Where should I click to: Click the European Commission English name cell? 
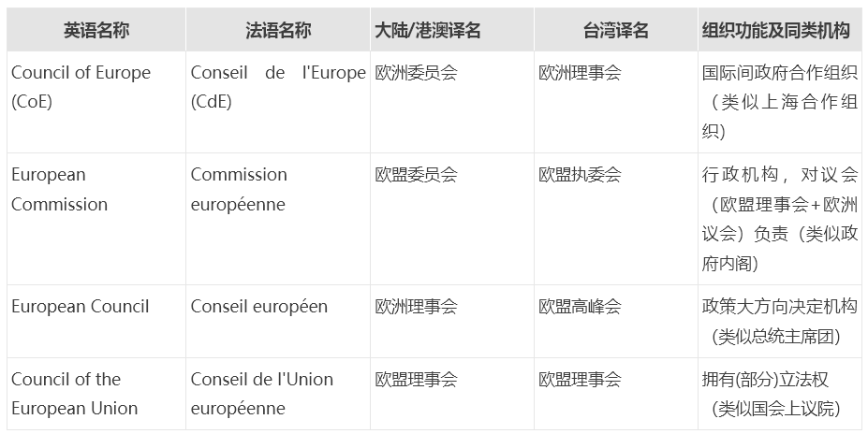(x=61, y=189)
